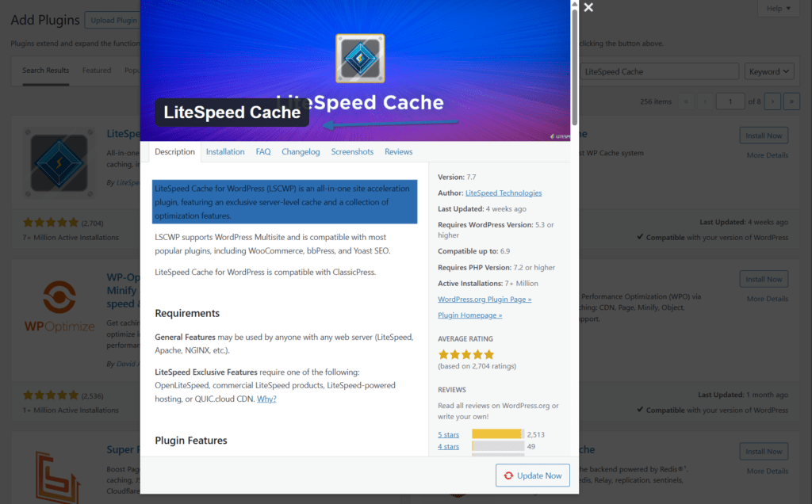Select the Featured plugins tab
The width and height of the screenshot is (812, 504).
pyautogui.click(x=96, y=70)
